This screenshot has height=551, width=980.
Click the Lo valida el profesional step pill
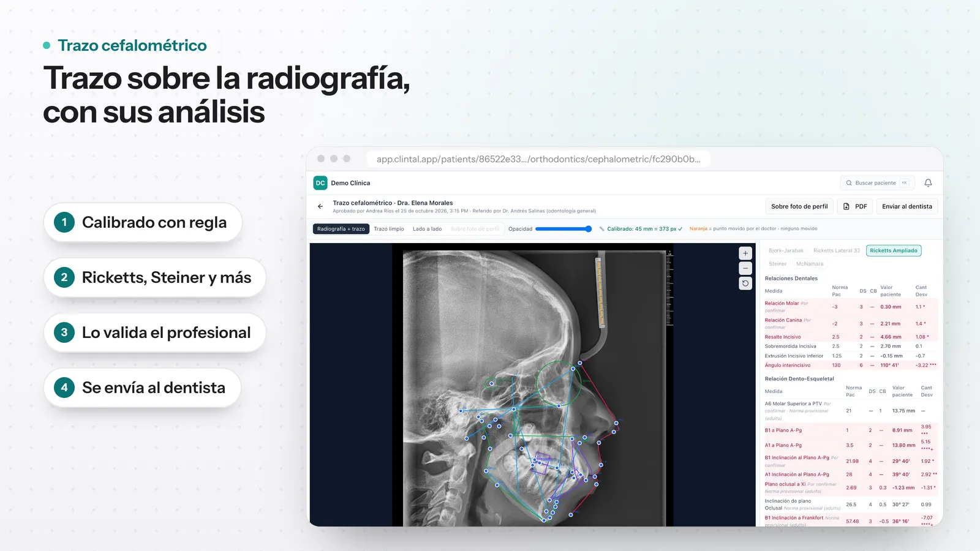point(155,332)
